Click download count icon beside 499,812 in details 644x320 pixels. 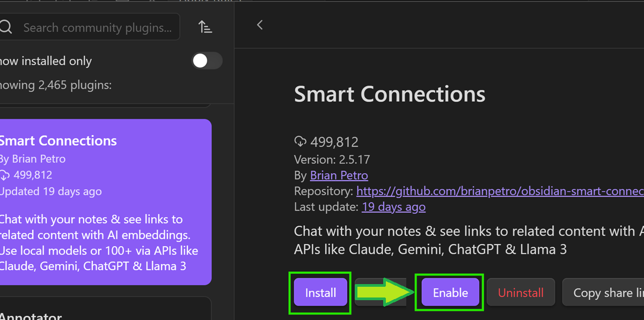pyautogui.click(x=299, y=142)
